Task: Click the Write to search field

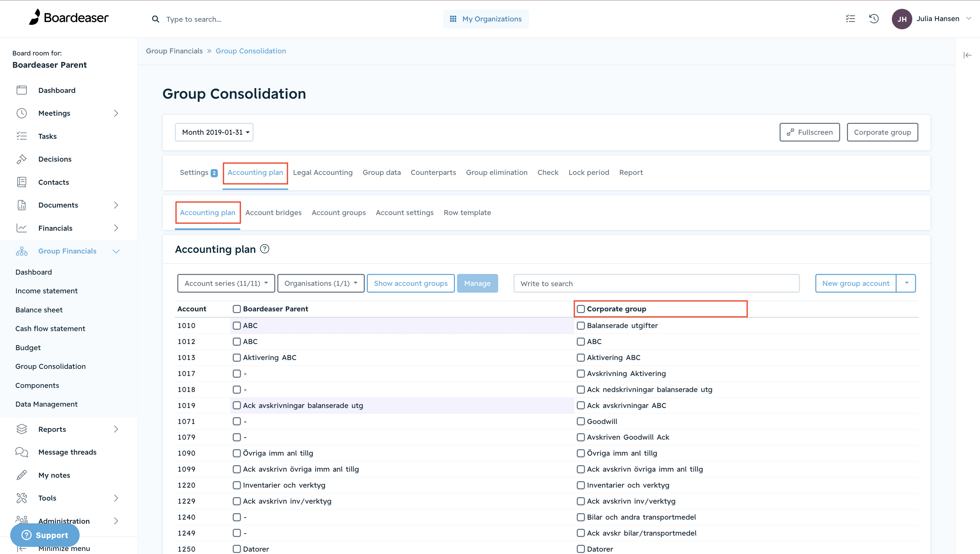Action: coord(656,283)
